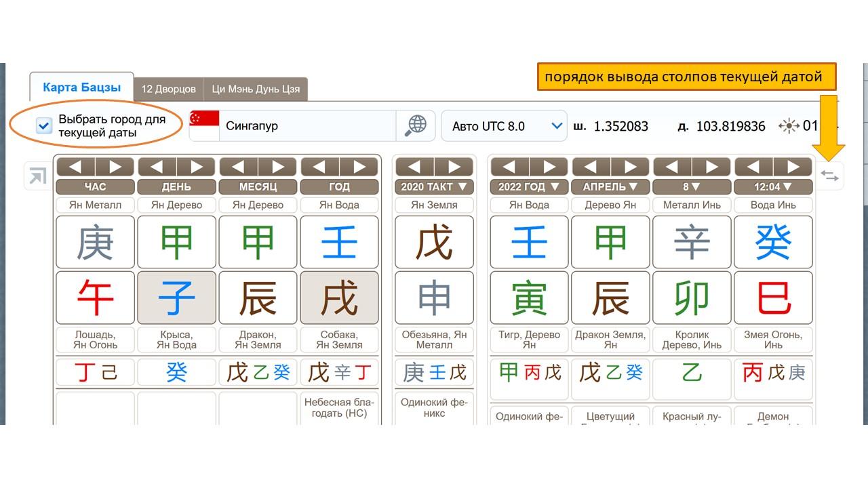
Task: Open the Авто UTC 8.0 timezone dropdown
Action: [x=504, y=126]
